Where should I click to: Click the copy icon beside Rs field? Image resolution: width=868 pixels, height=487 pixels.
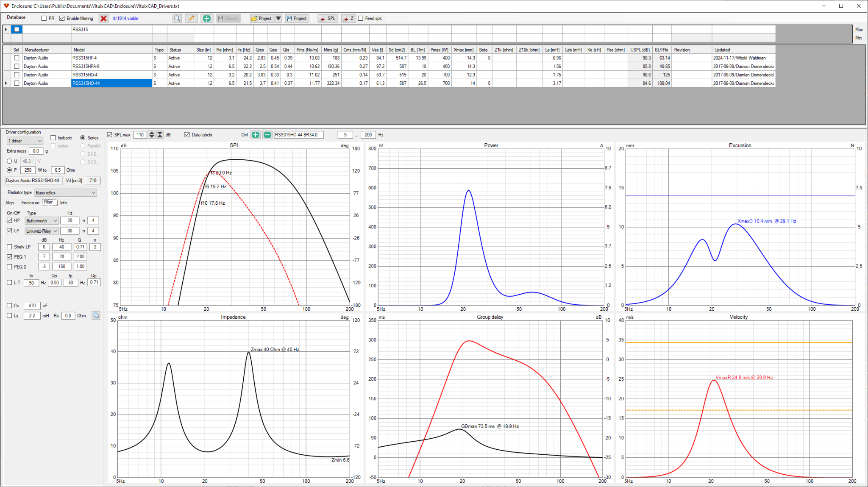96,315
